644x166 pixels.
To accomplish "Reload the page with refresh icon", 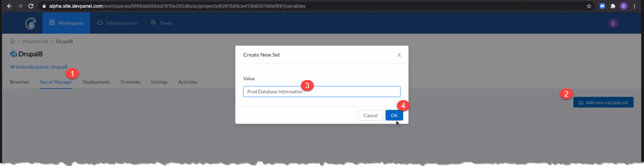I will [x=31, y=6].
